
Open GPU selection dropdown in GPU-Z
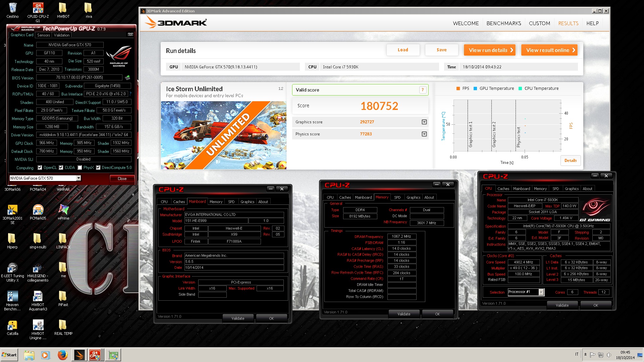pyautogui.click(x=78, y=178)
